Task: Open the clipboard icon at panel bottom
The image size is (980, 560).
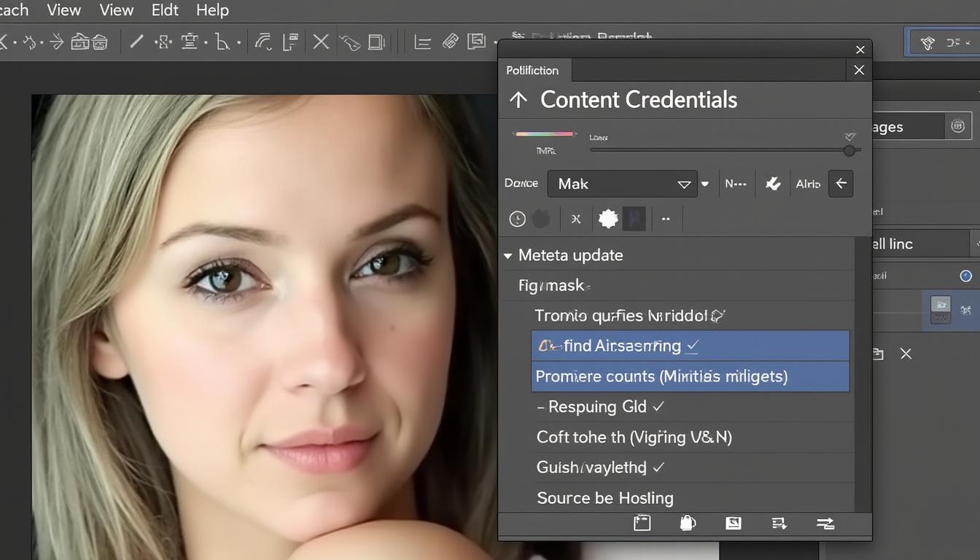Action: click(x=642, y=523)
